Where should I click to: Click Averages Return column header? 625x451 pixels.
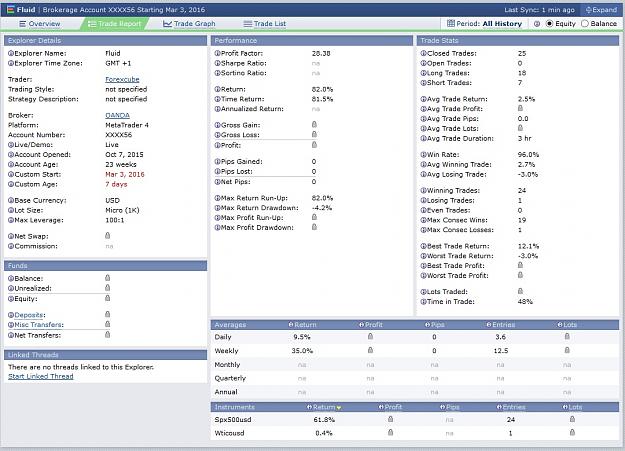(x=302, y=325)
